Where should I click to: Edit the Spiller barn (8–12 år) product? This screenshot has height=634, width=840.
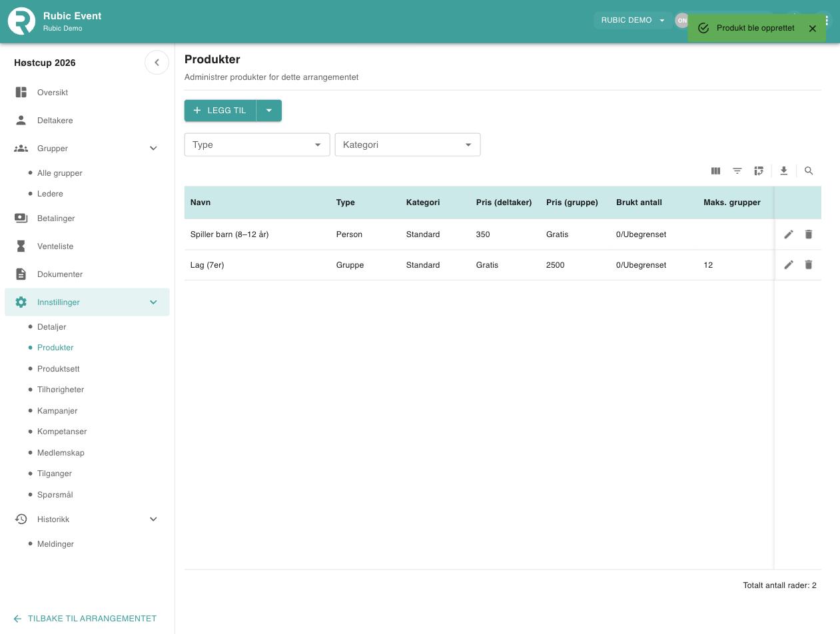point(789,234)
